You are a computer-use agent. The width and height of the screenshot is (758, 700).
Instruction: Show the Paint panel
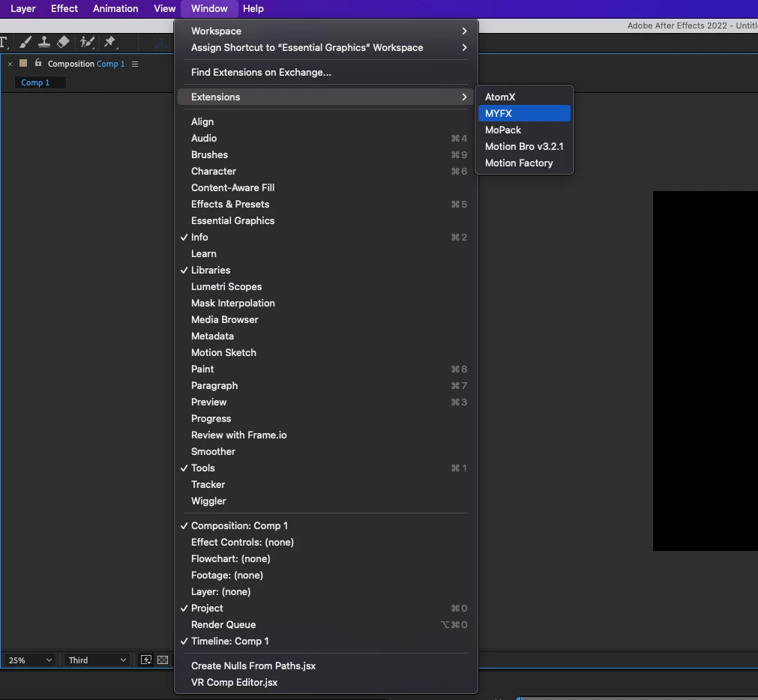[326, 369]
